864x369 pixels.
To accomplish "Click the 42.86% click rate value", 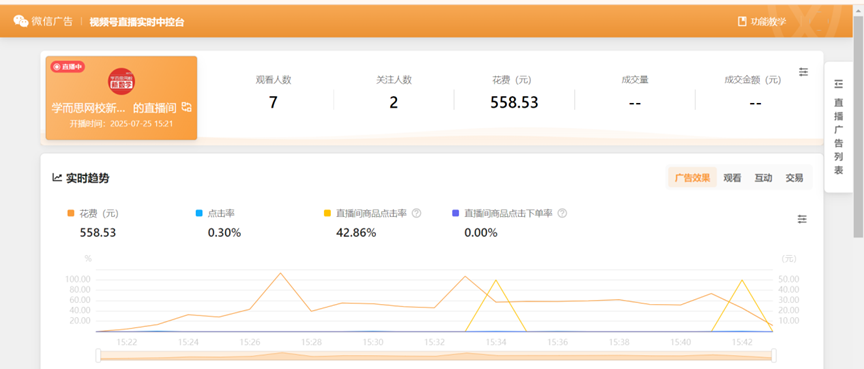I will [x=356, y=233].
